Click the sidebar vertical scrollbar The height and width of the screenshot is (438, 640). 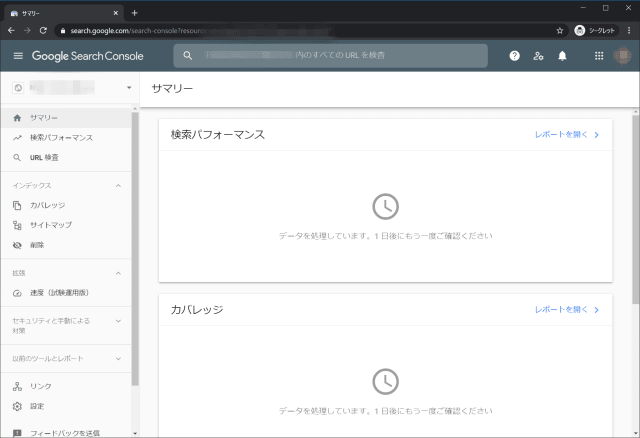[135, 249]
